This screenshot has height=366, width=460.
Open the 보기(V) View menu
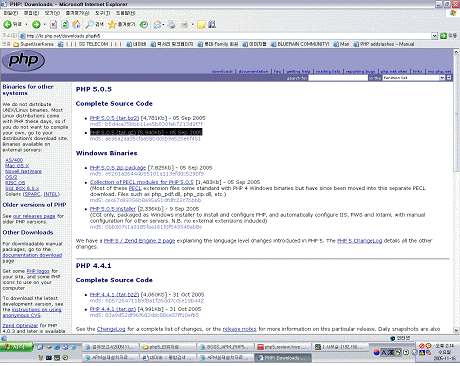52,13
